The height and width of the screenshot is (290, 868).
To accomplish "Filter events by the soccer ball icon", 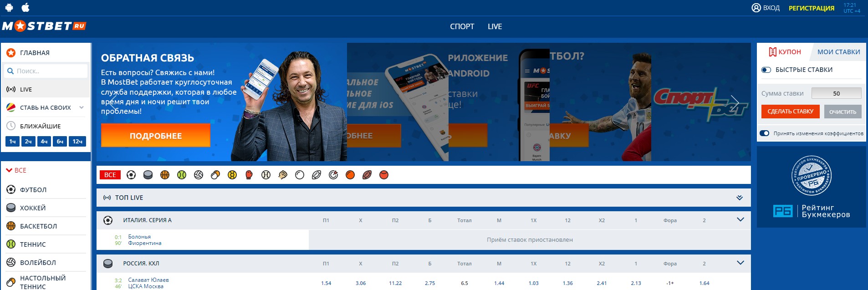I will 131,175.
